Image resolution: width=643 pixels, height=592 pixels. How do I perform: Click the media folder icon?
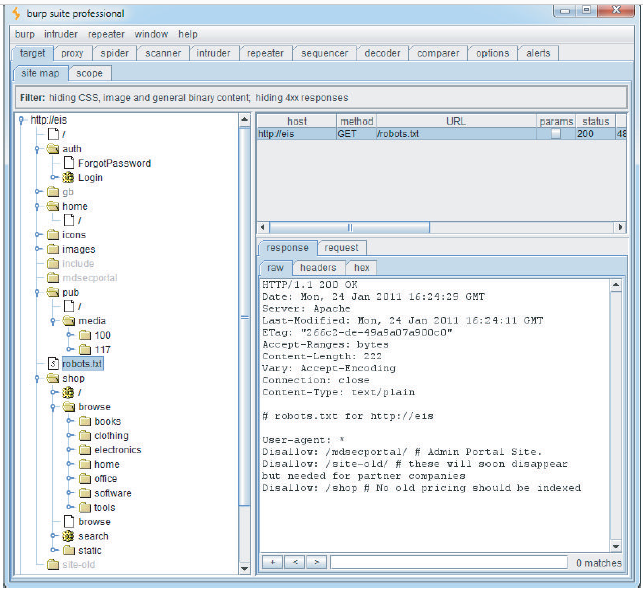(69, 321)
